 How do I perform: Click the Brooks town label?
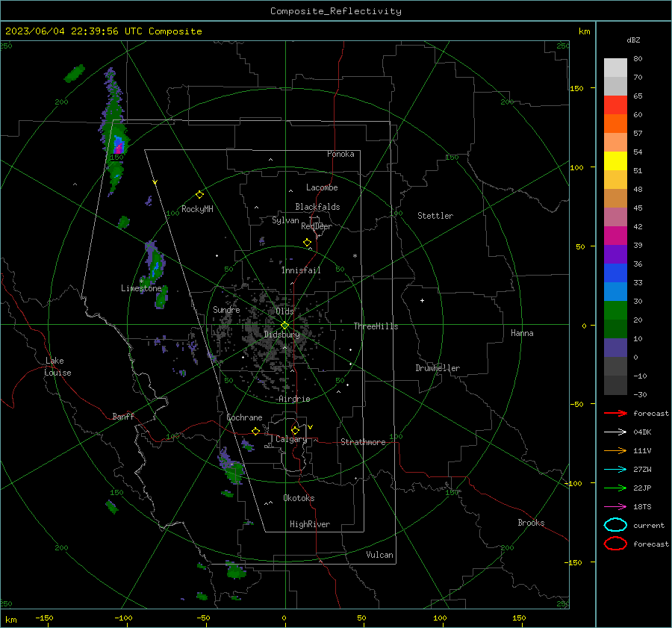[531, 523]
